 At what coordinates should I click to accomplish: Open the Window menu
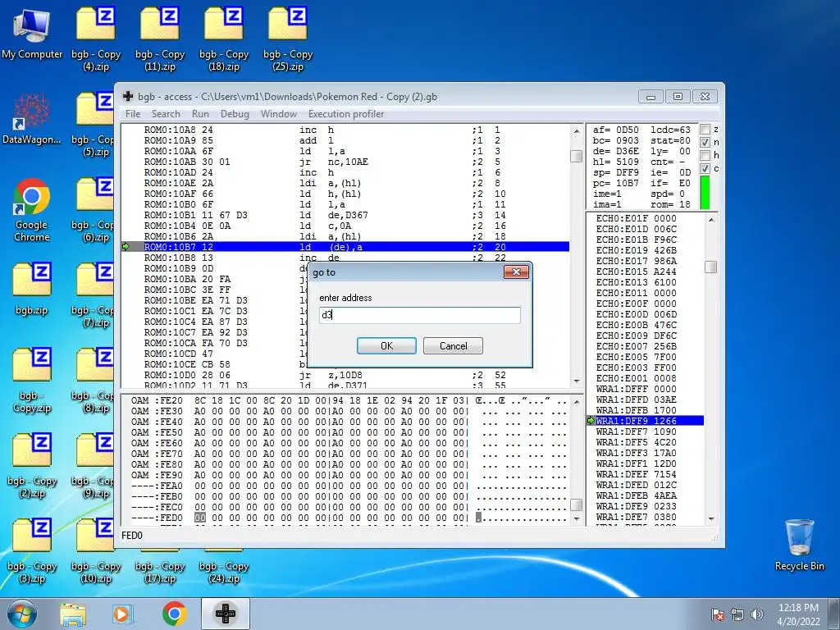point(279,113)
